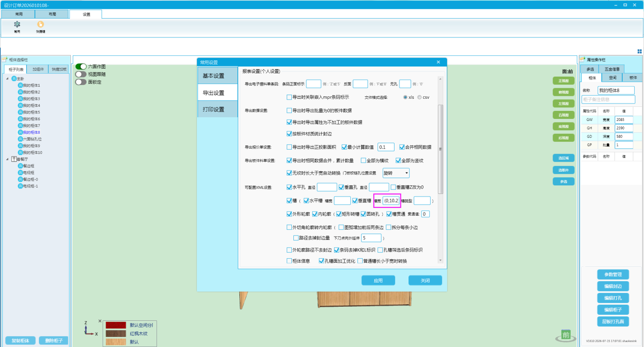The width and height of the screenshot is (644, 347).
Task: Select the csv file format radio
Action: tap(419, 97)
